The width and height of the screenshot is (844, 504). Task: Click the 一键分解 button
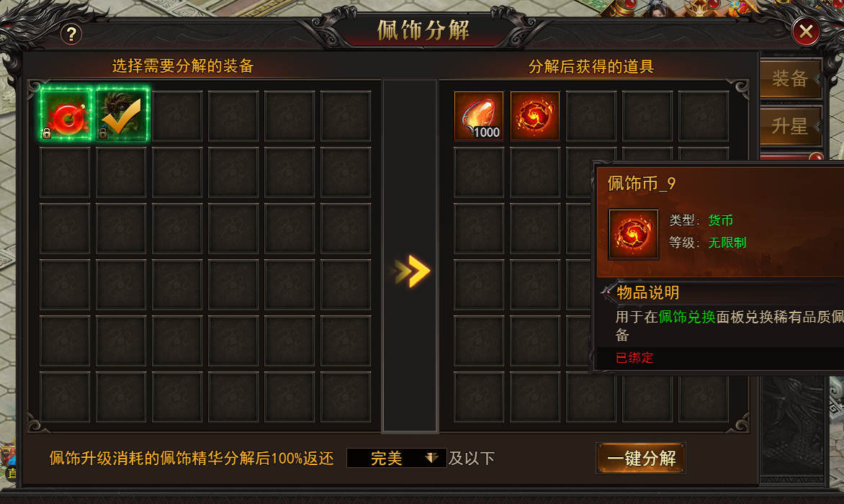pos(640,458)
